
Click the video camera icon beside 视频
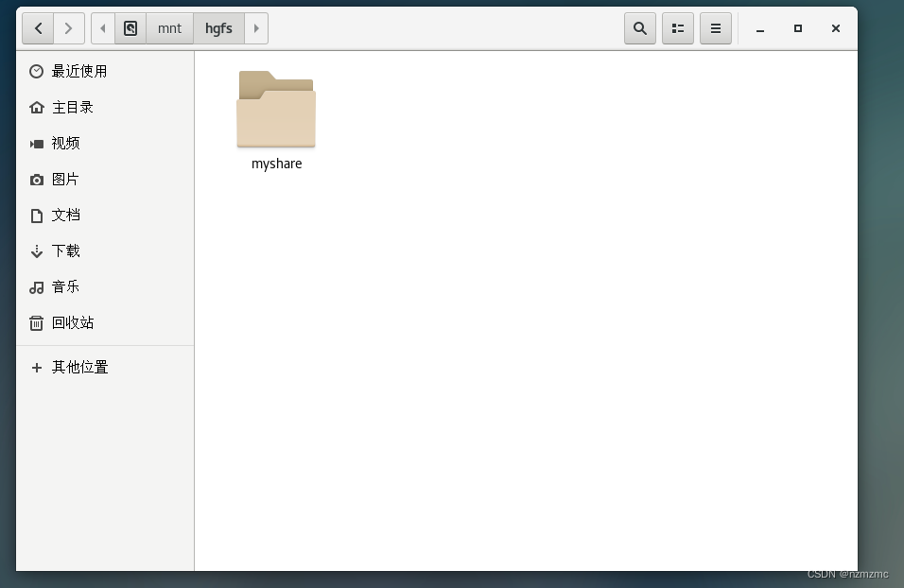pyautogui.click(x=36, y=144)
